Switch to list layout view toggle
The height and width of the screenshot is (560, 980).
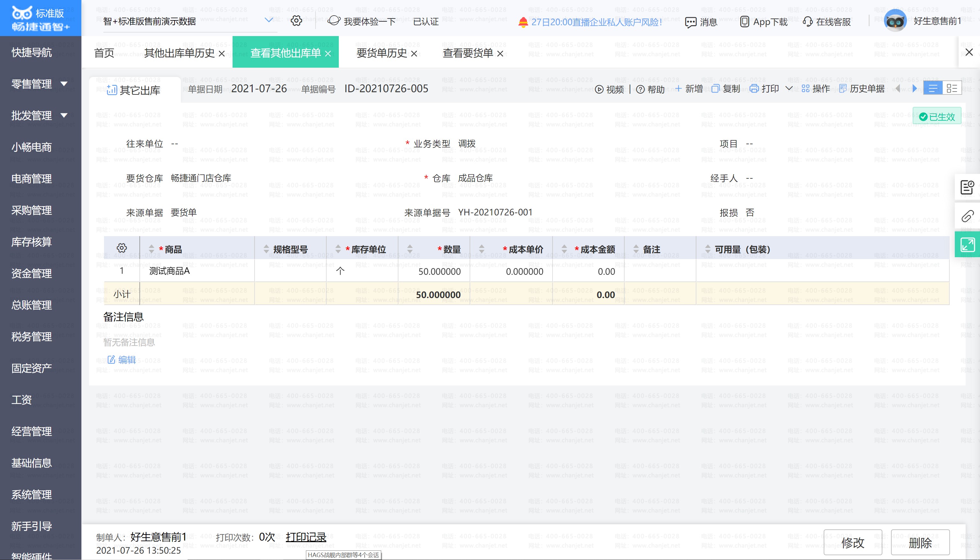pyautogui.click(x=933, y=88)
